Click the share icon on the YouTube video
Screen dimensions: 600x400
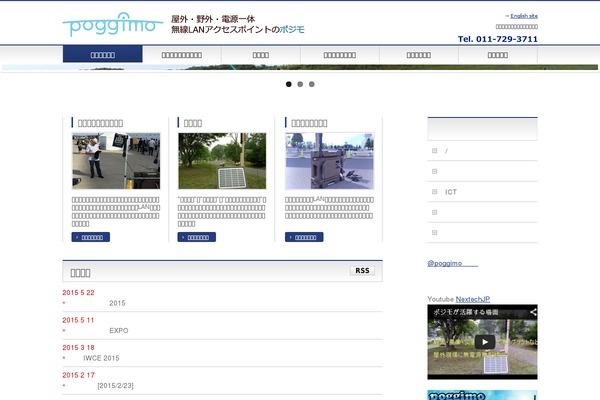(x=533, y=312)
